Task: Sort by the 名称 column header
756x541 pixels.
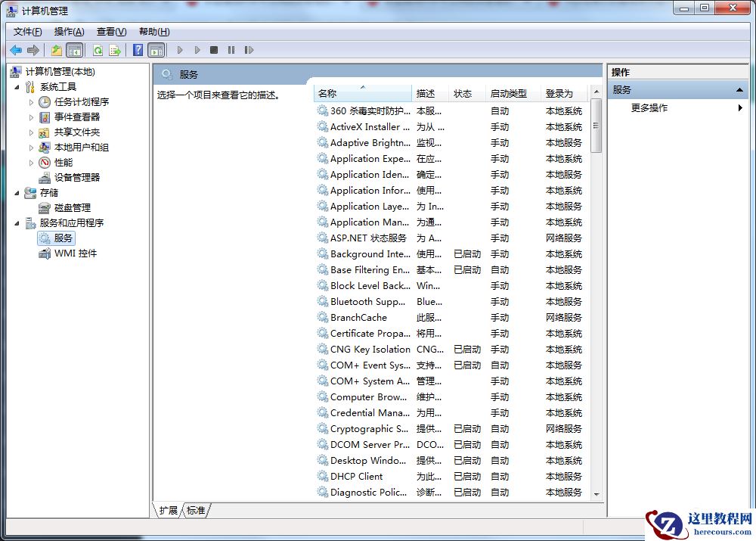Action: click(x=363, y=94)
